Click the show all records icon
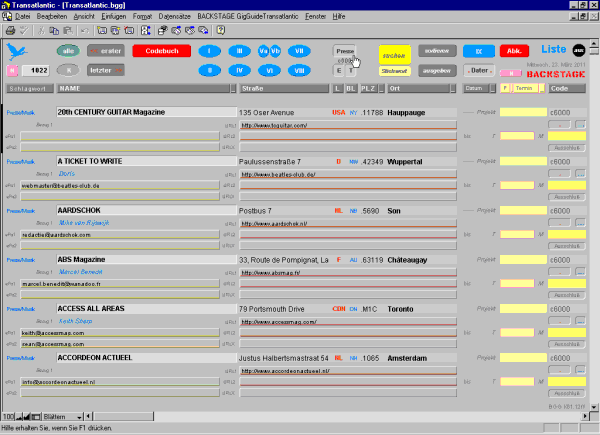The height and width of the screenshot is (435, 600). click(x=176, y=30)
